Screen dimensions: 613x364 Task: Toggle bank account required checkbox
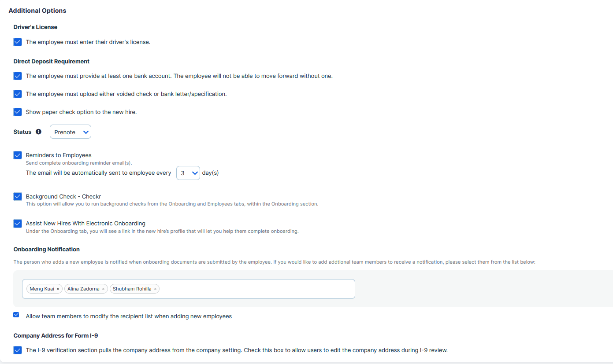(18, 76)
